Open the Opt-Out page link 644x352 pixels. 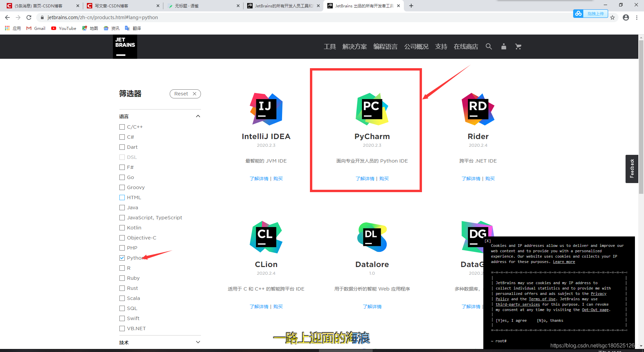595,310
